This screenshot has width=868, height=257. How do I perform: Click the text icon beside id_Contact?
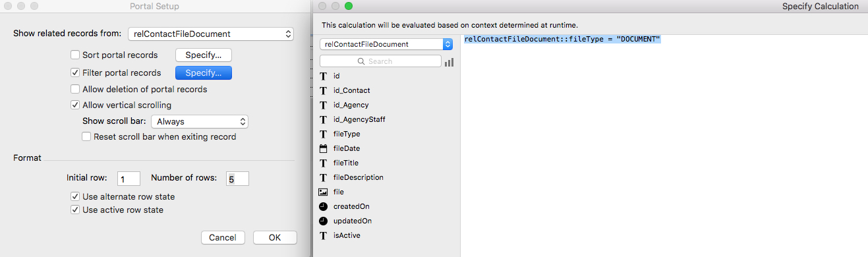coord(323,90)
